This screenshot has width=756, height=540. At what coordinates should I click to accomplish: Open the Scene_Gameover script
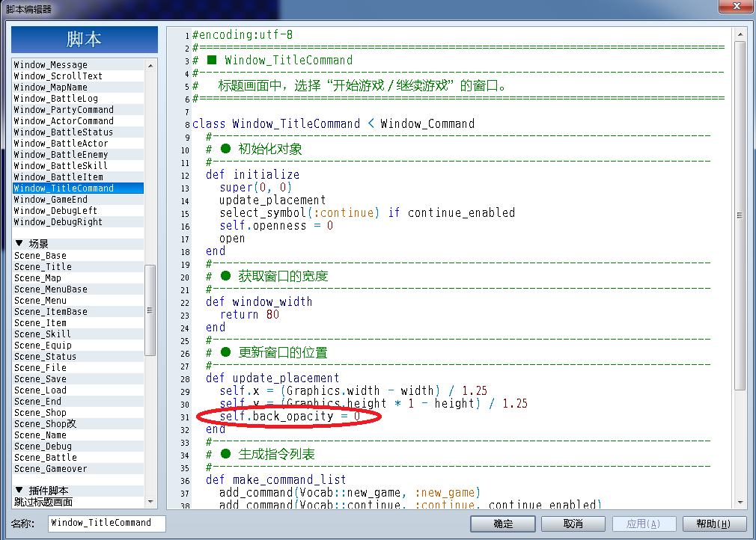coord(78,469)
